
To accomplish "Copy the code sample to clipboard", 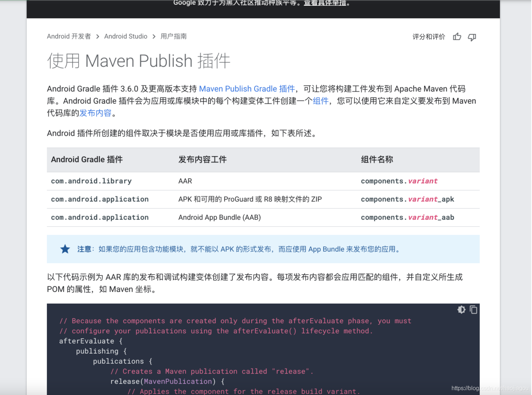I will [473, 310].
